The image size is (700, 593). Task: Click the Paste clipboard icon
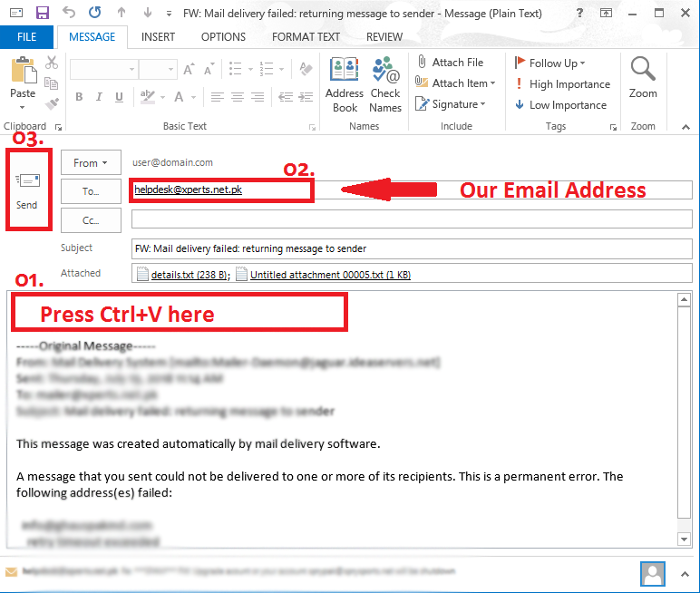(x=23, y=70)
